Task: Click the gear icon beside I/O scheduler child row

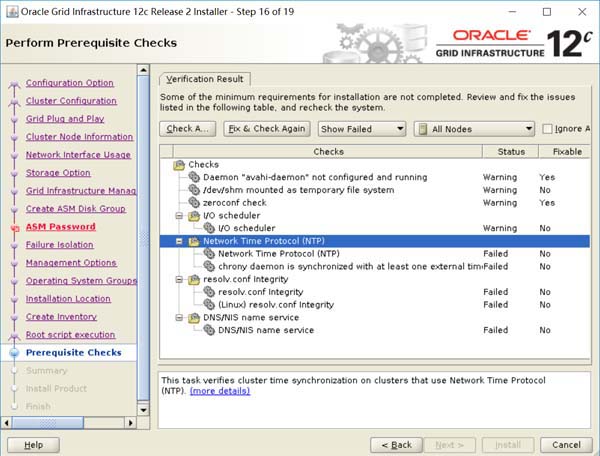Action: pyautogui.click(x=209, y=228)
